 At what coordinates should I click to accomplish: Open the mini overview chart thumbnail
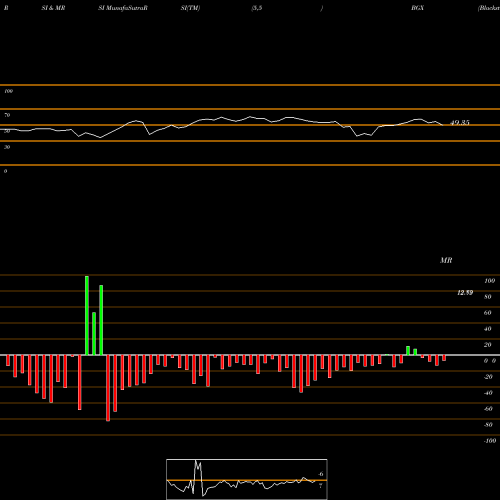pyautogui.click(x=247, y=479)
